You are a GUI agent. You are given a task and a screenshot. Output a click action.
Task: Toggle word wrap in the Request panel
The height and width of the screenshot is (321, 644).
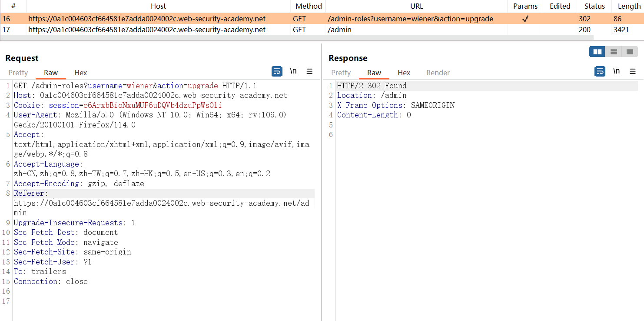pyautogui.click(x=277, y=71)
